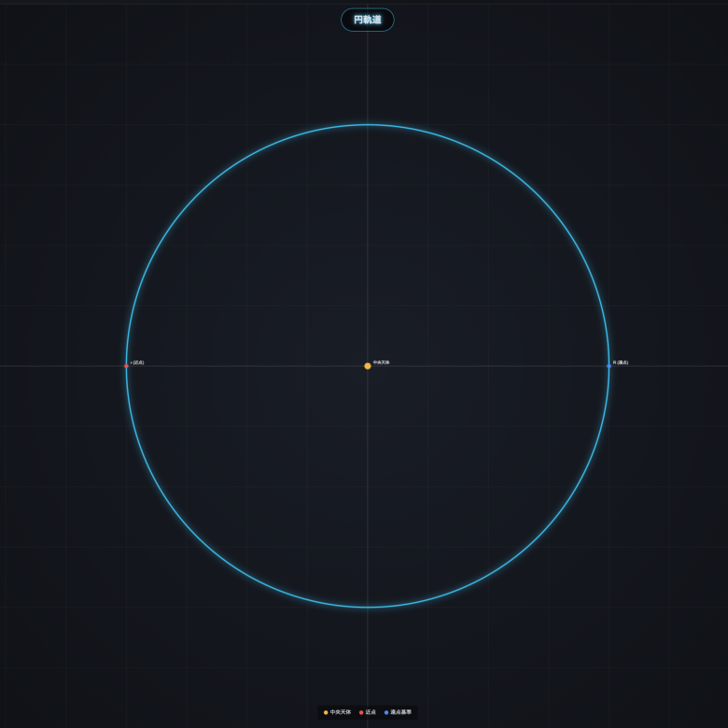Click the horizontal axis midway between center and apoapsis
Image resolution: width=728 pixels, height=728 pixels.
click(x=488, y=366)
